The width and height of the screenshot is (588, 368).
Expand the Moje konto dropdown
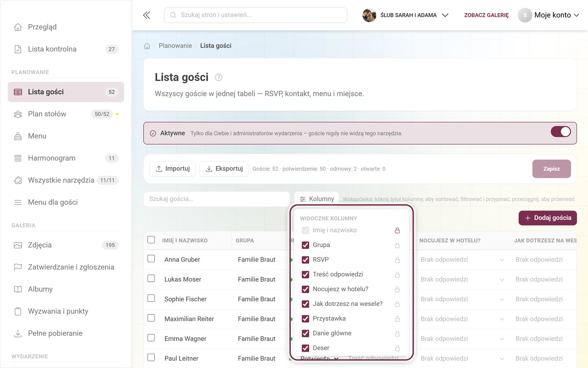548,15
